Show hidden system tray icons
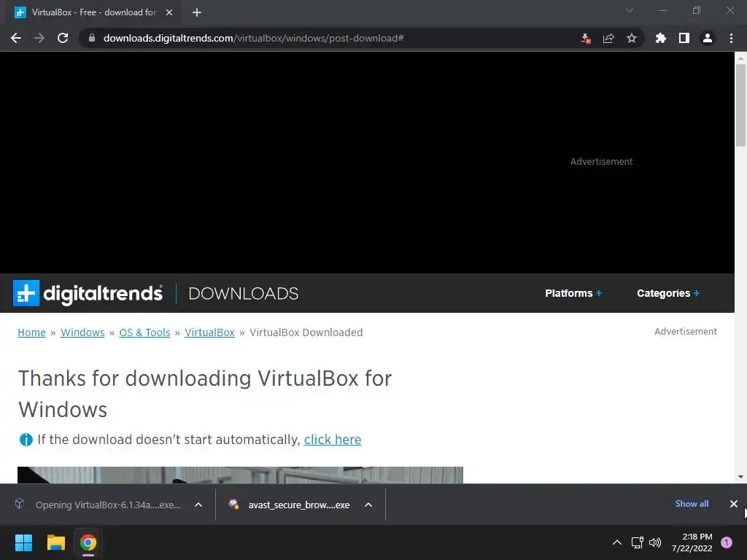 click(617, 542)
